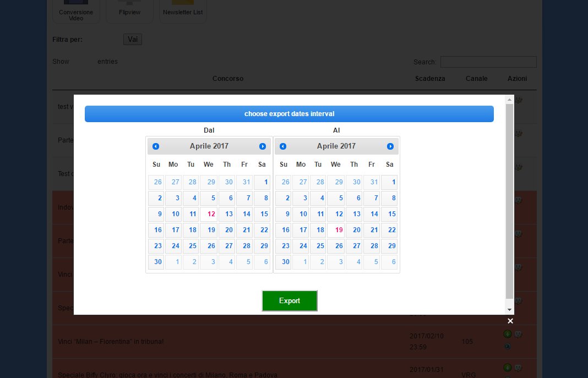Click the Export button
This screenshot has width=588, height=378.
290,301
